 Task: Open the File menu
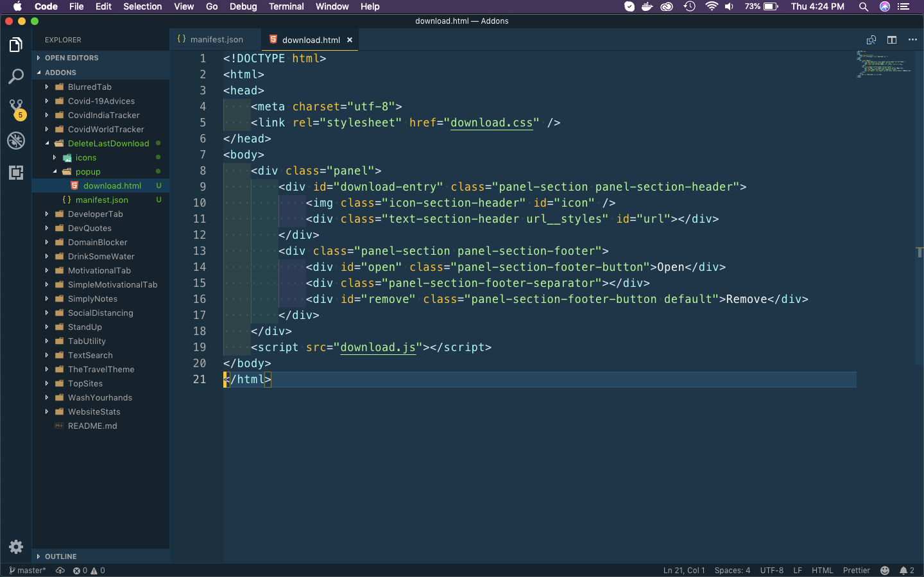(76, 6)
